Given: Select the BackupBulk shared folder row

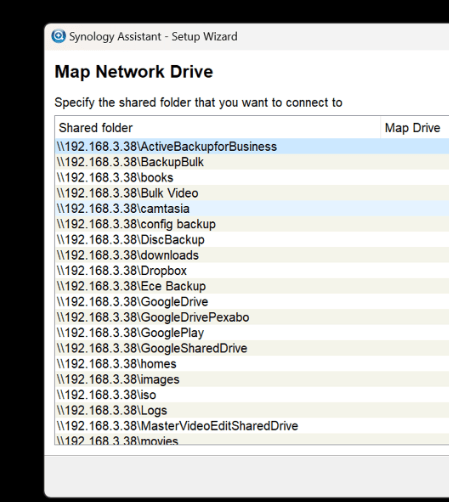Looking at the screenshot, I should tap(252, 162).
